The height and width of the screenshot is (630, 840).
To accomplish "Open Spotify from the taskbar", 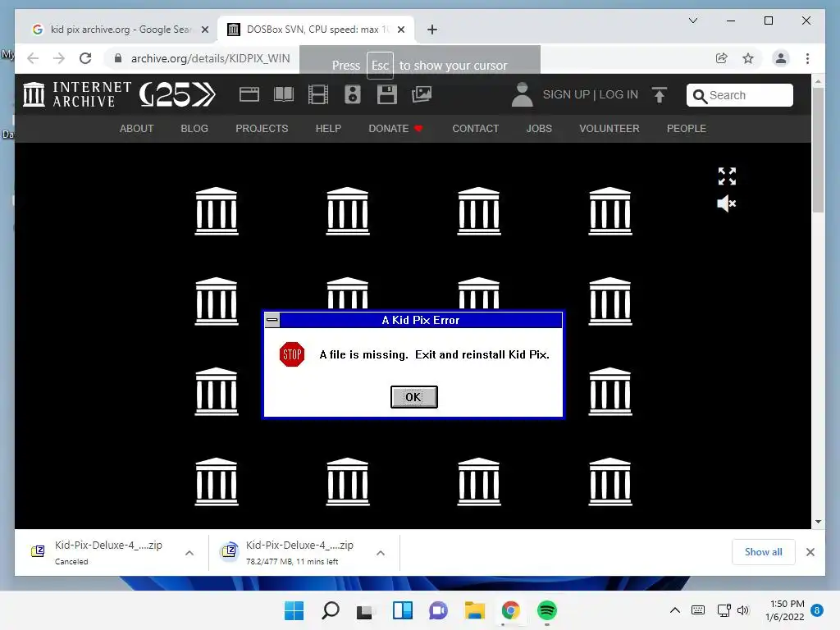I will pyautogui.click(x=547, y=610).
